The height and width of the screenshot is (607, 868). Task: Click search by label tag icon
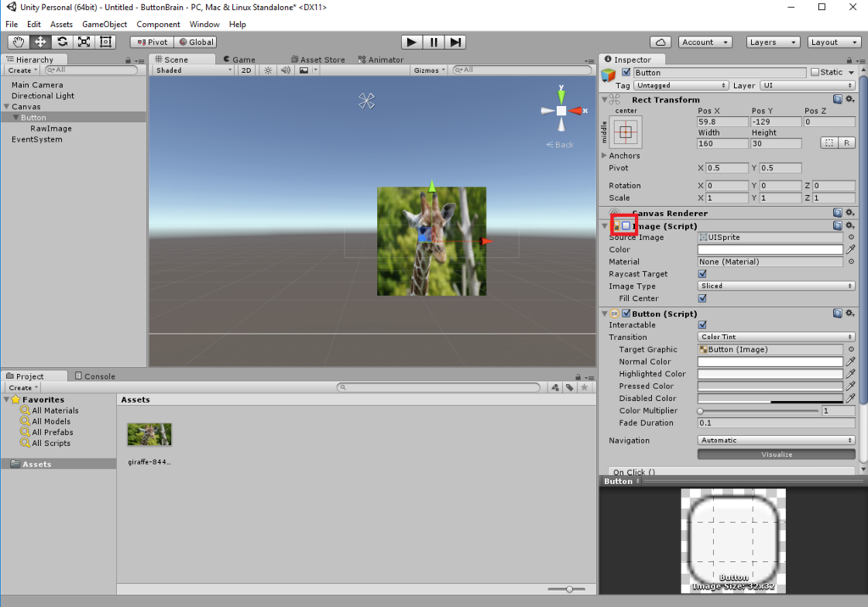(570, 387)
